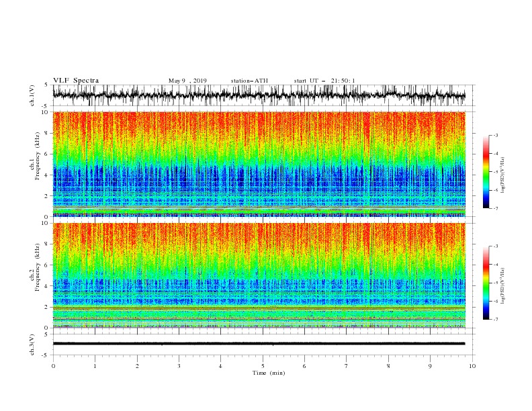Click the 'ch.3(V)' axis label
532x411 pixels.
tap(32, 345)
